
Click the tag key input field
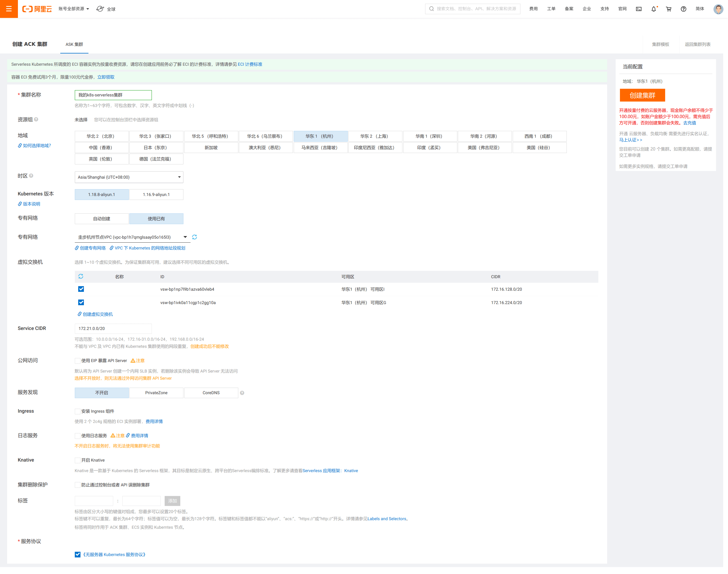[94, 501]
